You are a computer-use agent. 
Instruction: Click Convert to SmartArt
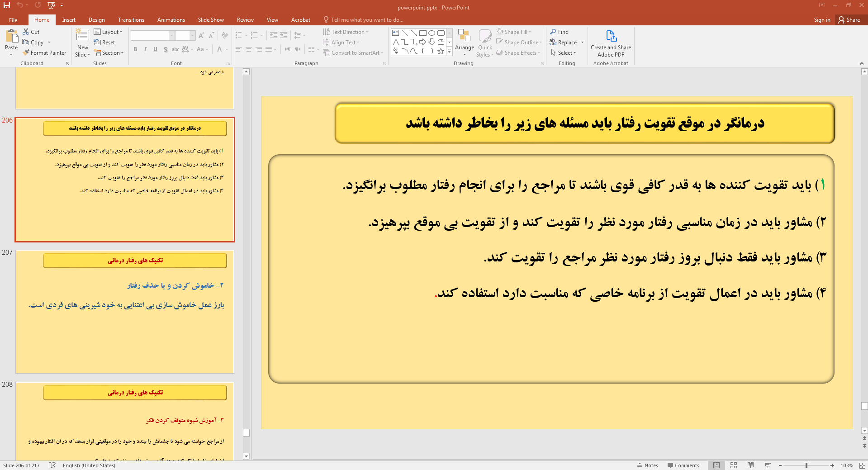(353, 52)
